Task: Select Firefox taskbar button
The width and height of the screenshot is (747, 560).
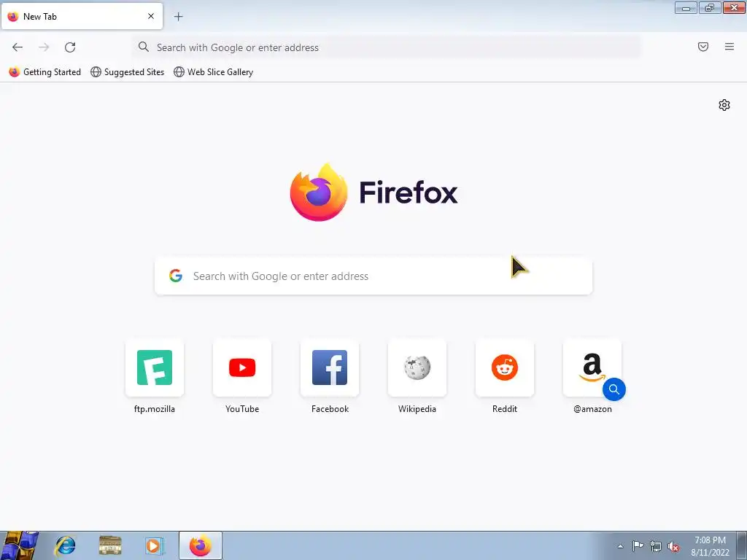Action: (201, 545)
